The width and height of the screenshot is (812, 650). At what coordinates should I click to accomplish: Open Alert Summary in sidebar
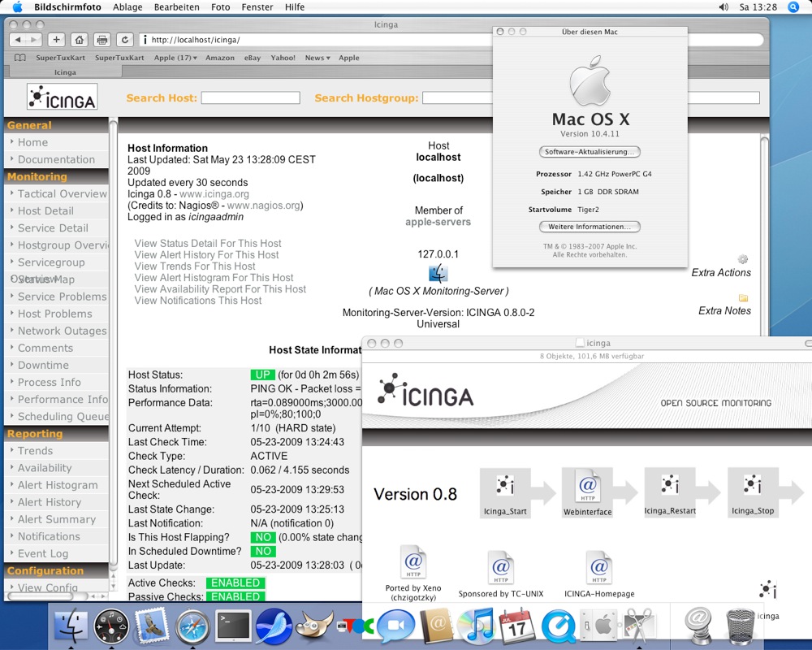click(x=57, y=519)
